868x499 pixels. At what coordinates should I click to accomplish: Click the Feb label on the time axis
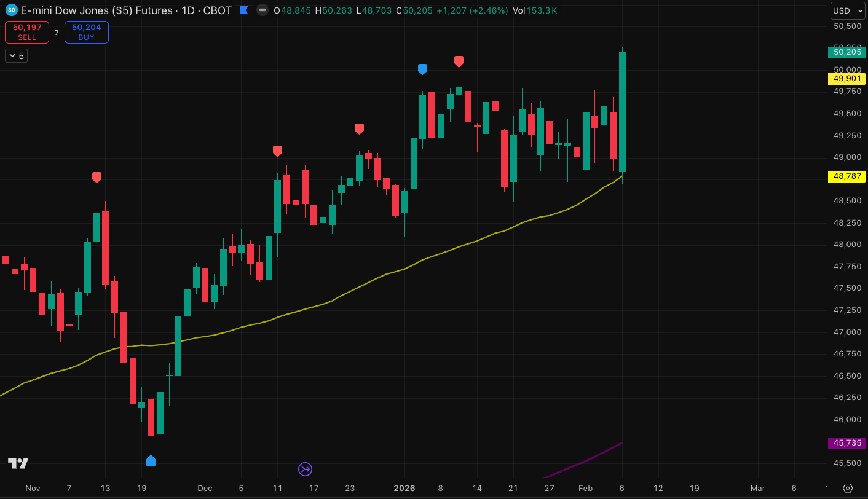pyautogui.click(x=586, y=489)
